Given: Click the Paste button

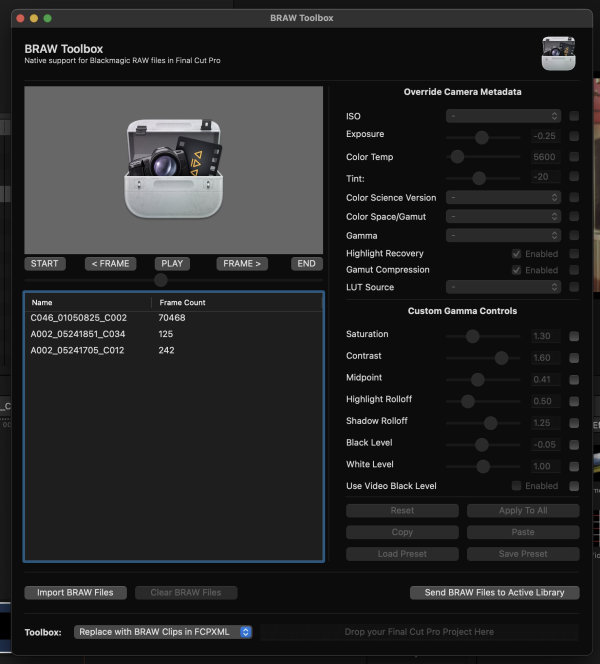Looking at the screenshot, I should pyautogui.click(x=523, y=532).
